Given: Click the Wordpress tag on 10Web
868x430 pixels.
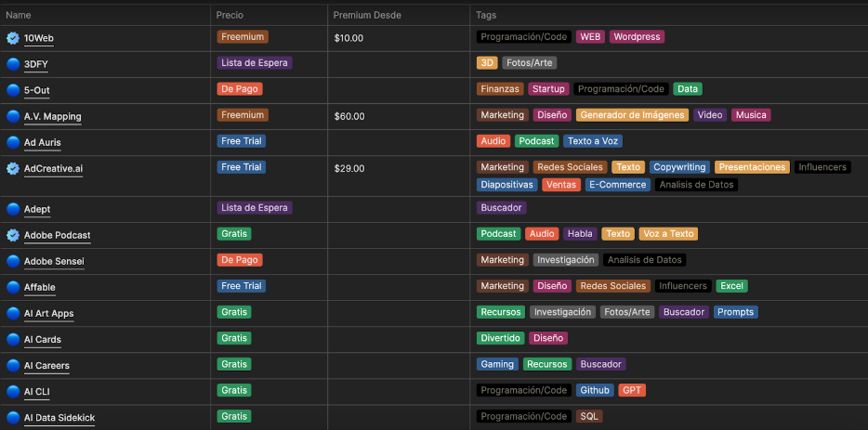Looking at the screenshot, I should click(638, 37).
